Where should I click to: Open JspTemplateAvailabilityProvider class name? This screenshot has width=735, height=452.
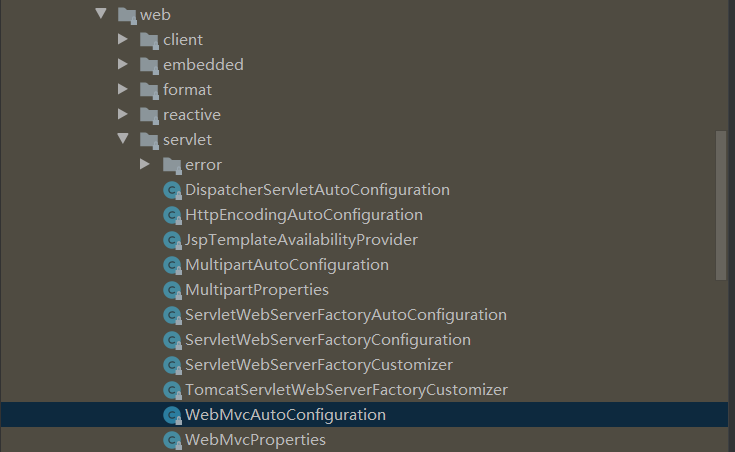[x=301, y=240]
